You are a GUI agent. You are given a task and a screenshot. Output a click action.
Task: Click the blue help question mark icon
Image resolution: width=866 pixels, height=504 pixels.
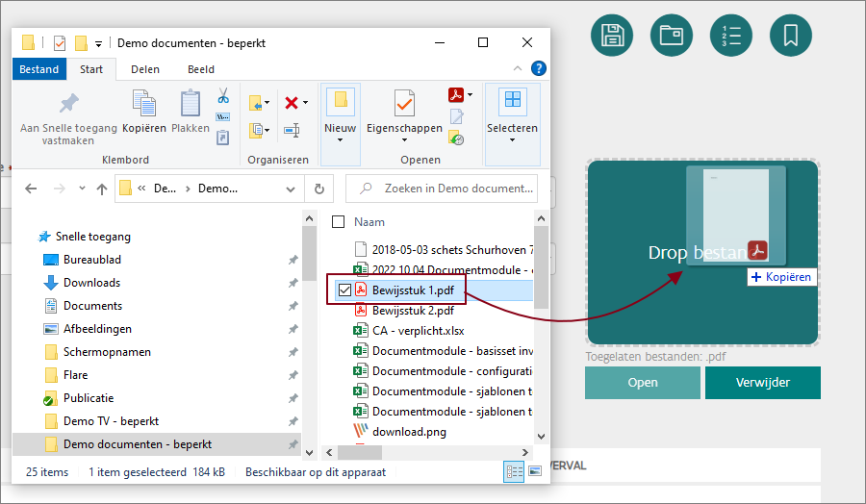[539, 68]
